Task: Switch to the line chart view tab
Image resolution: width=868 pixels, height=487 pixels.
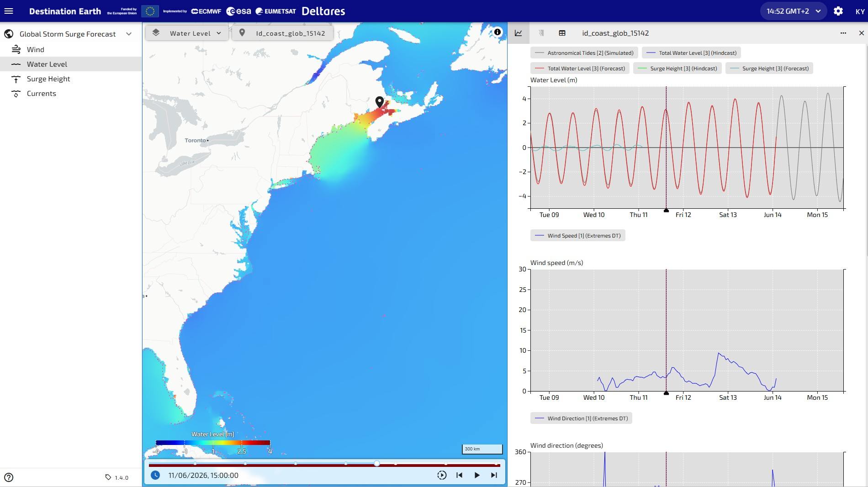Action: coord(519,33)
